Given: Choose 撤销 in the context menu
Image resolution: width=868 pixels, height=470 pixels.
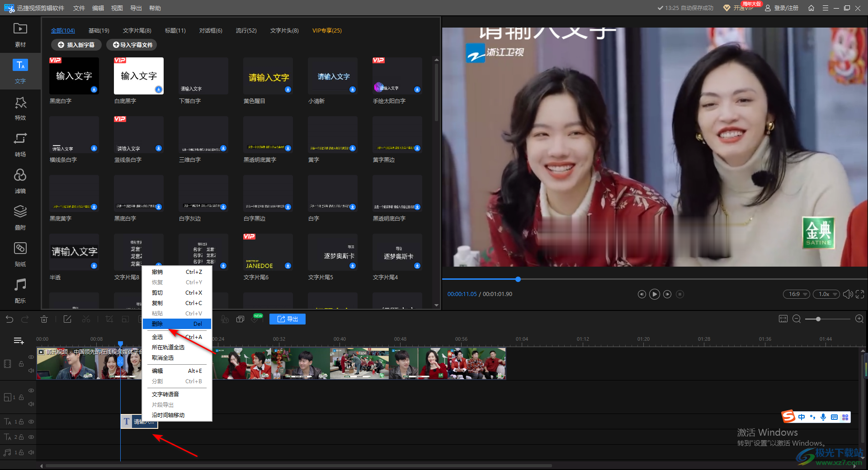Looking at the screenshot, I should coord(177,272).
